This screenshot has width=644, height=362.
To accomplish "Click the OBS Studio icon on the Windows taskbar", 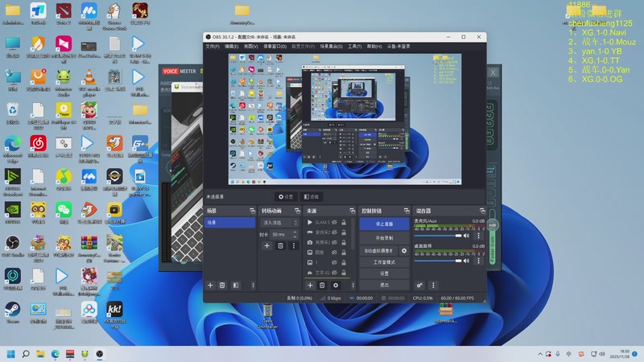I will (x=99, y=354).
